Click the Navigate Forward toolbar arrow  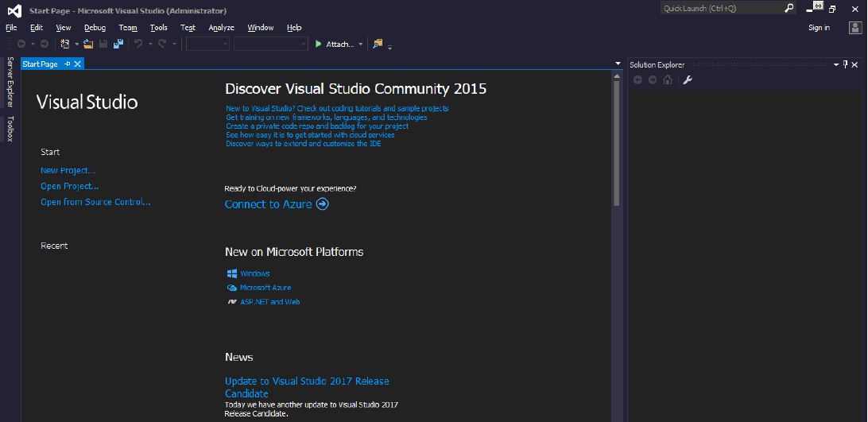(x=45, y=45)
